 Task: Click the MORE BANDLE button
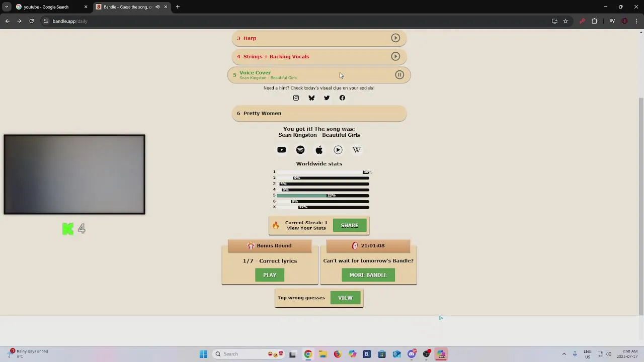[368, 275]
